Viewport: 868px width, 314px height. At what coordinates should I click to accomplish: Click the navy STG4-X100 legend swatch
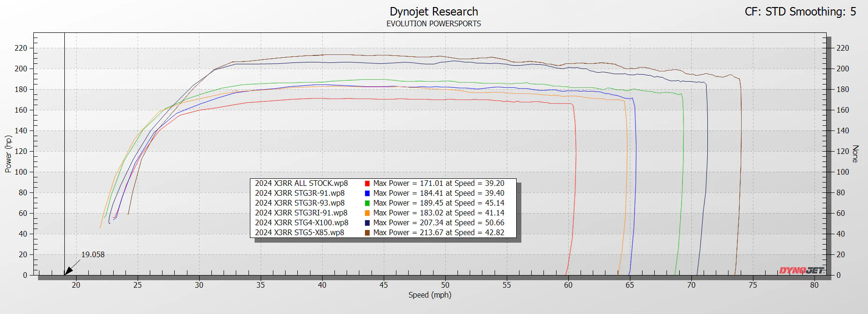tap(367, 223)
